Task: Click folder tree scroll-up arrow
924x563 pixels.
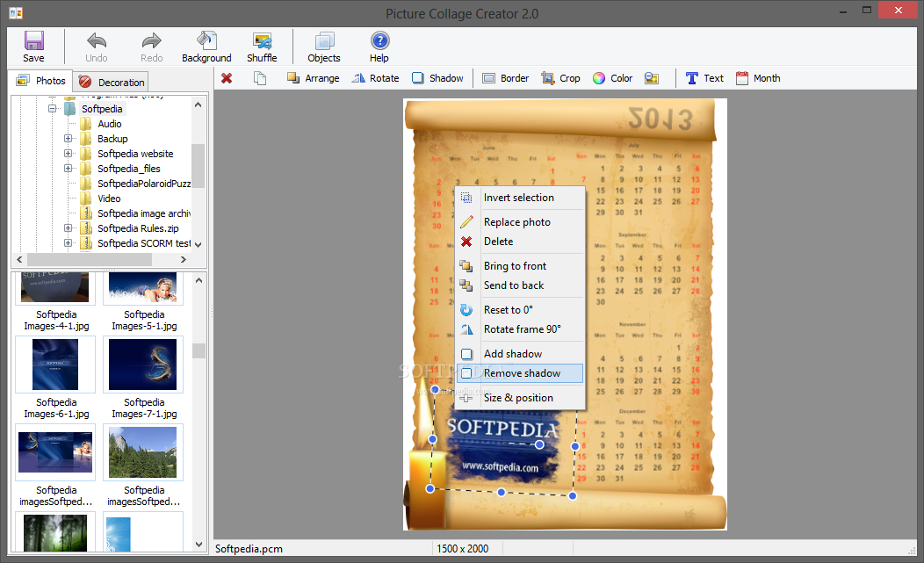Action: pyautogui.click(x=198, y=105)
